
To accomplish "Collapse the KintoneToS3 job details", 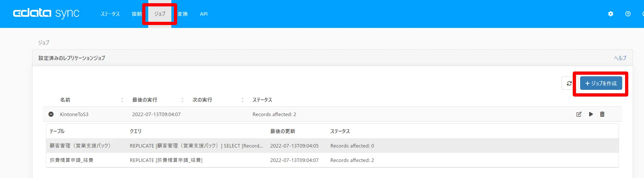I will point(51,114).
